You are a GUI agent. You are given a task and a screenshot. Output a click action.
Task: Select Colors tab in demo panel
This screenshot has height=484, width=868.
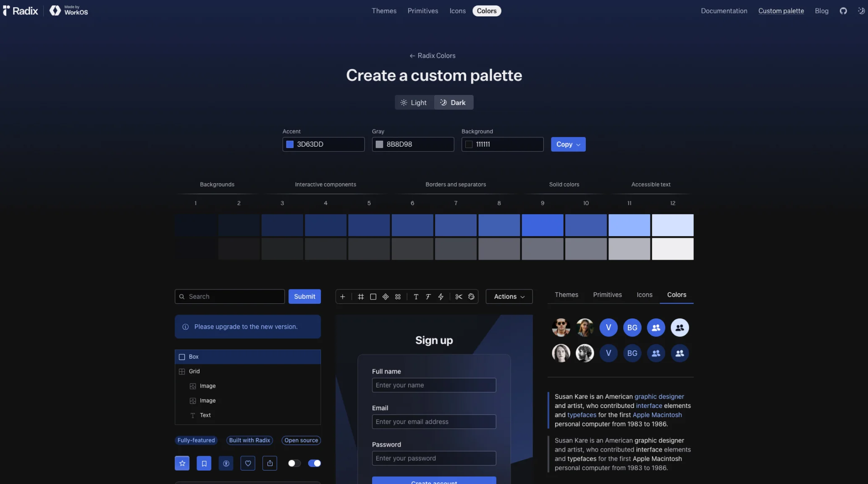tap(677, 295)
